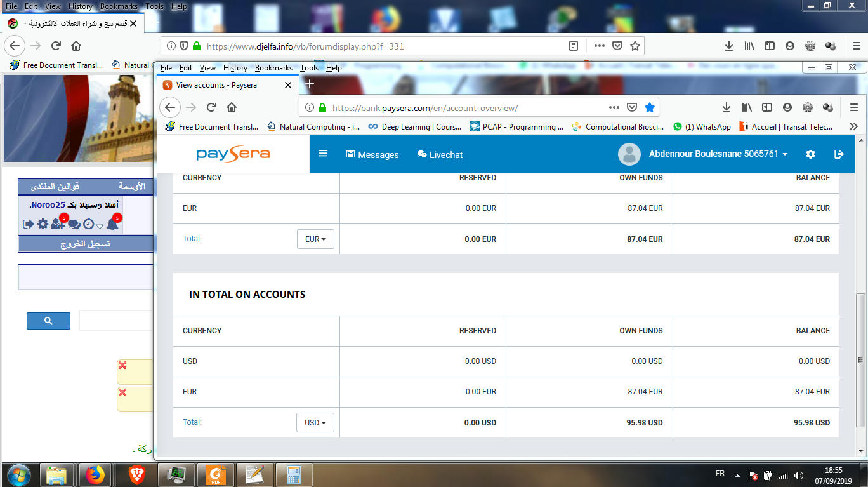Open page actions menu in Paysera address bar
The width and height of the screenshot is (868, 487).
point(614,107)
